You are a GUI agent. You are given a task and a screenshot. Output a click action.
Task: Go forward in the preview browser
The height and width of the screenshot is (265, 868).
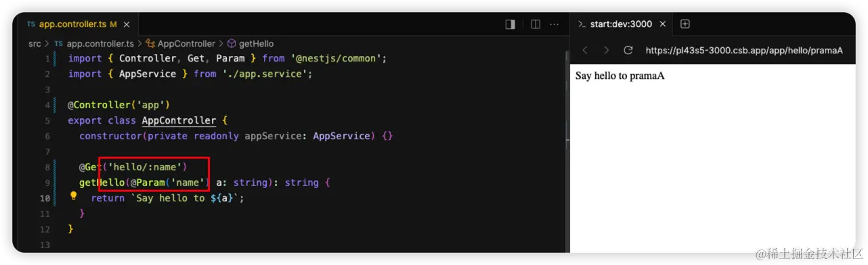point(606,50)
